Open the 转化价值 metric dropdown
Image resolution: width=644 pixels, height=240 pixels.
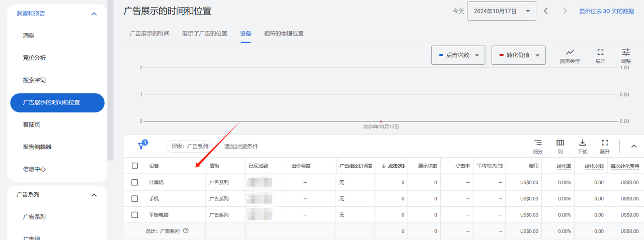518,55
